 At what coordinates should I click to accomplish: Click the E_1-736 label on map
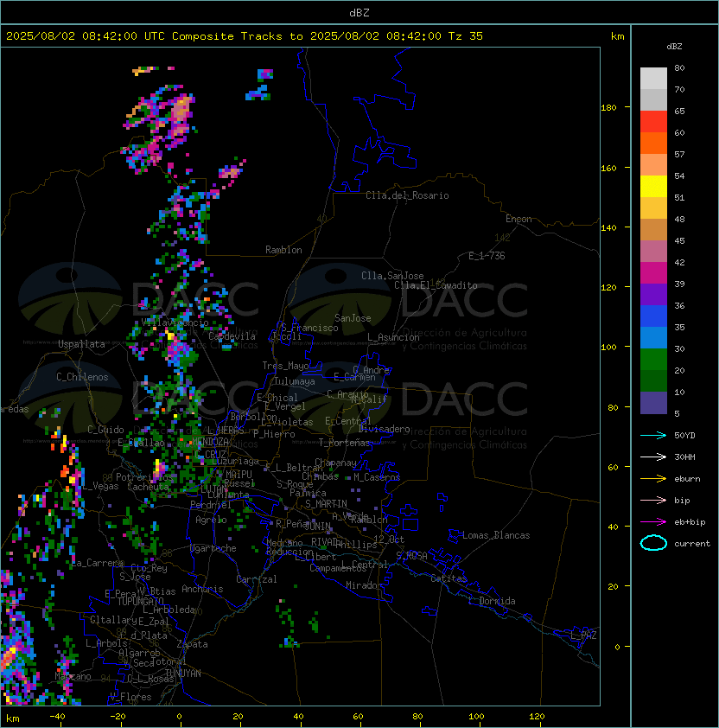click(487, 256)
